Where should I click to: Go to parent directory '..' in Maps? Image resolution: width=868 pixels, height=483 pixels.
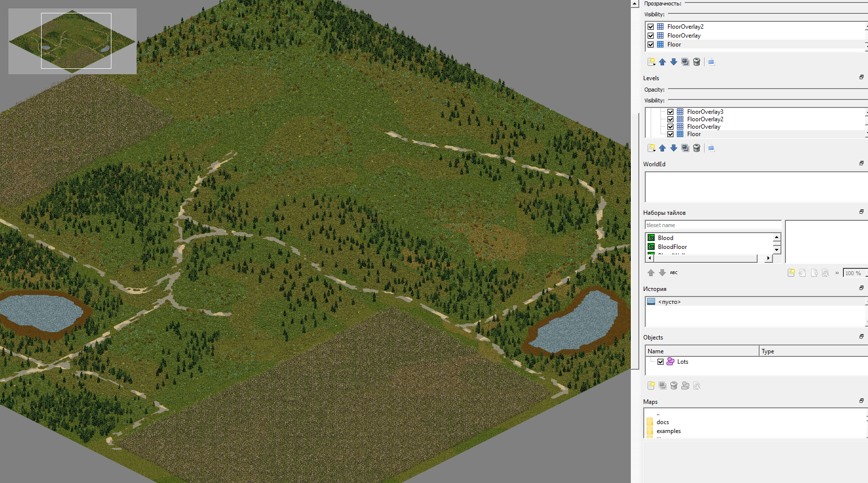[x=658, y=414]
